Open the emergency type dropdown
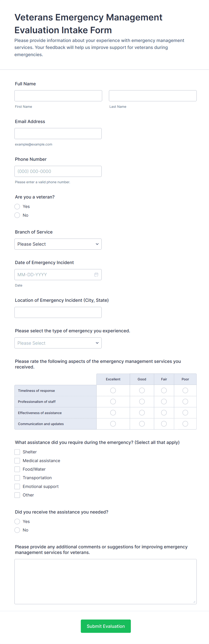This screenshot has width=209, height=644. pyautogui.click(x=58, y=343)
